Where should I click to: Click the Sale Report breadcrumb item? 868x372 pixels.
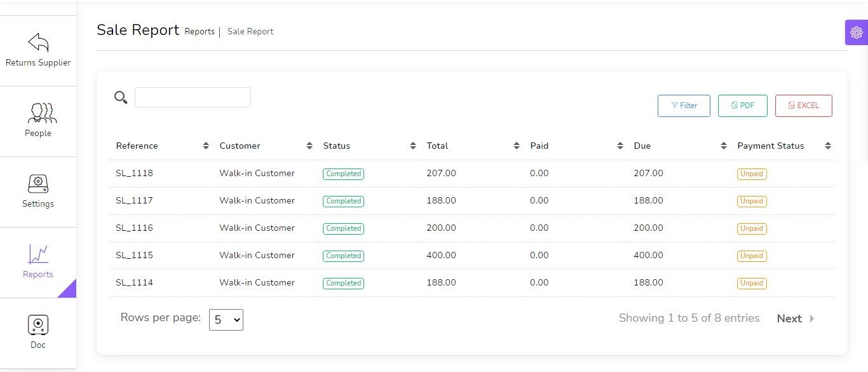point(250,31)
